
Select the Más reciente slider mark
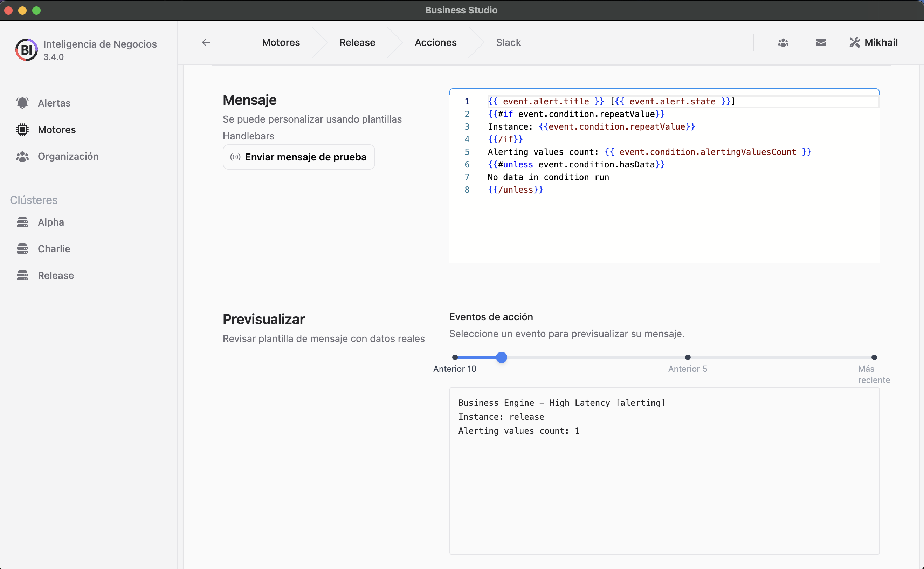point(874,357)
